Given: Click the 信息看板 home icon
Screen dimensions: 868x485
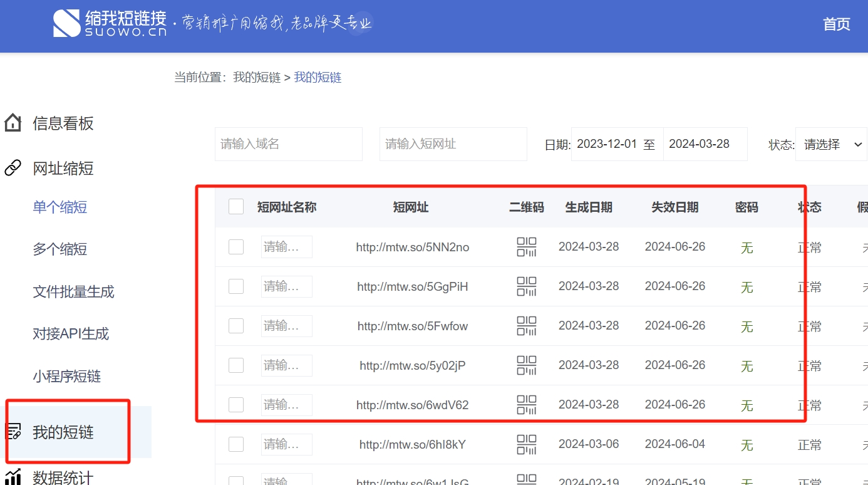Looking at the screenshot, I should tap(13, 123).
